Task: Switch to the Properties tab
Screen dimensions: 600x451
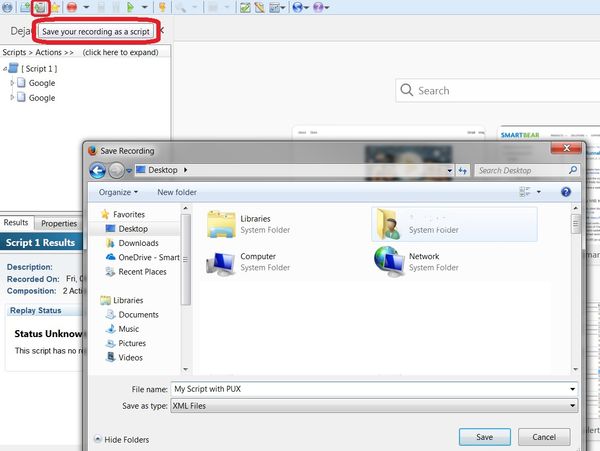Action: pyautogui.click(x=58, y=223)
